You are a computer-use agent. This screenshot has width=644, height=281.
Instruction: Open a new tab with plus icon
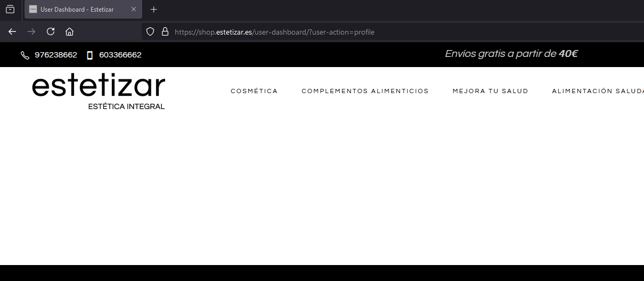(154, 9)
